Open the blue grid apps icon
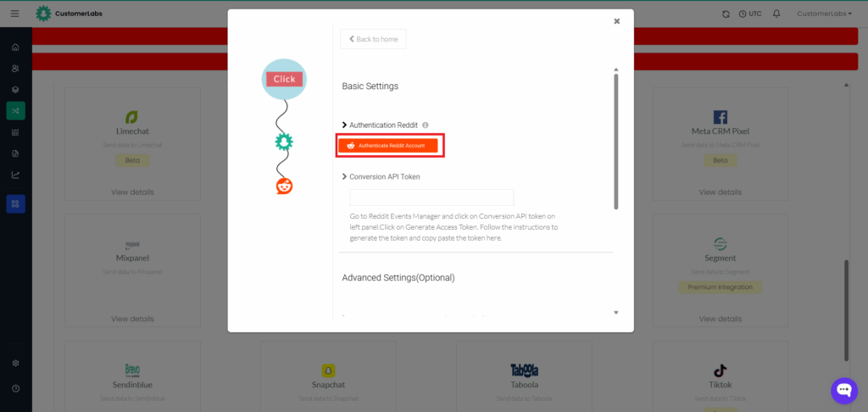Viewport: 868px width, 412px height. click(15, 203)
